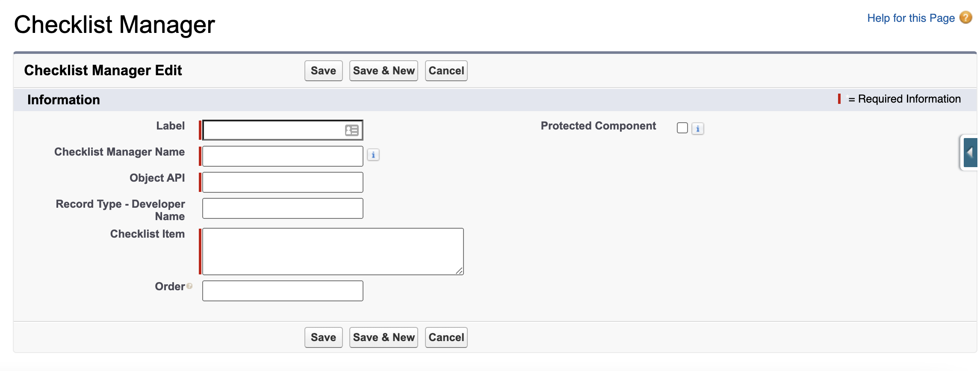This screenshot has height=371, width=980.
Task: Click the Object API input field
Action: pos(282,182)
